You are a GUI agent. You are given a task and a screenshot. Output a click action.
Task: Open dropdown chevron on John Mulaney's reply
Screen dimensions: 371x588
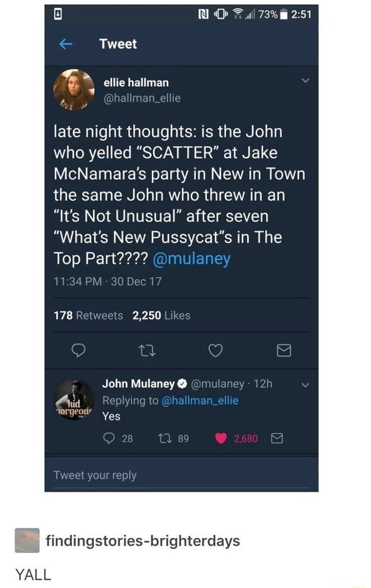point(306,384)
